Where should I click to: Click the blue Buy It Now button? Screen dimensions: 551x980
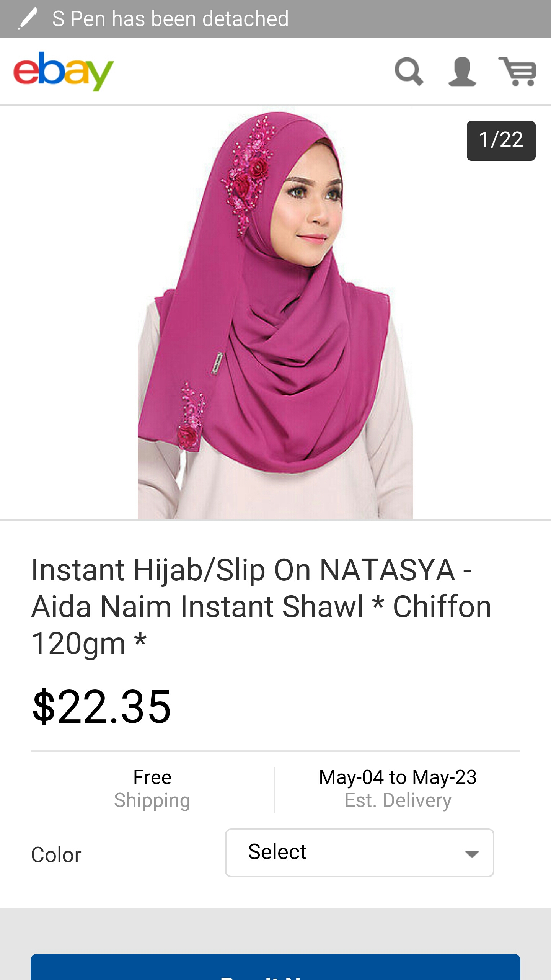pyautogui.click(x=275, y=967)
